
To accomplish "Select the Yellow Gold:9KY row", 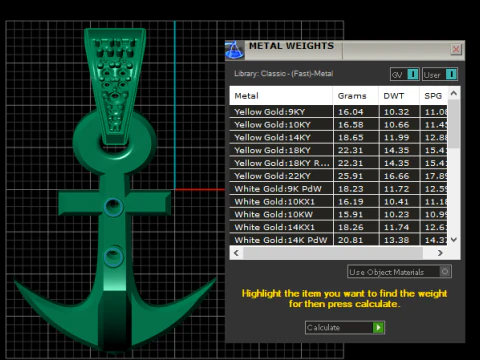I will (338, 112).
